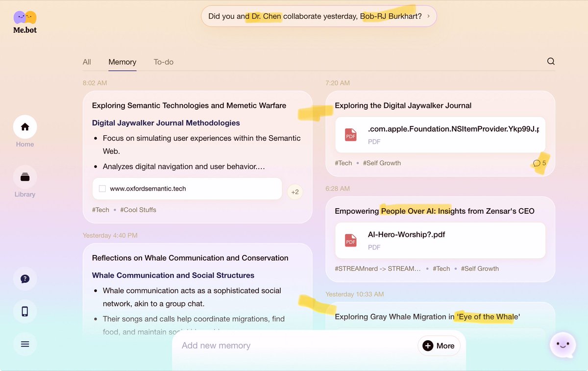Expand the Dr. Chen collaboration prompt chevron
Image resolution: width=588 pixels, height=371 pixels.
pos(428,16)
